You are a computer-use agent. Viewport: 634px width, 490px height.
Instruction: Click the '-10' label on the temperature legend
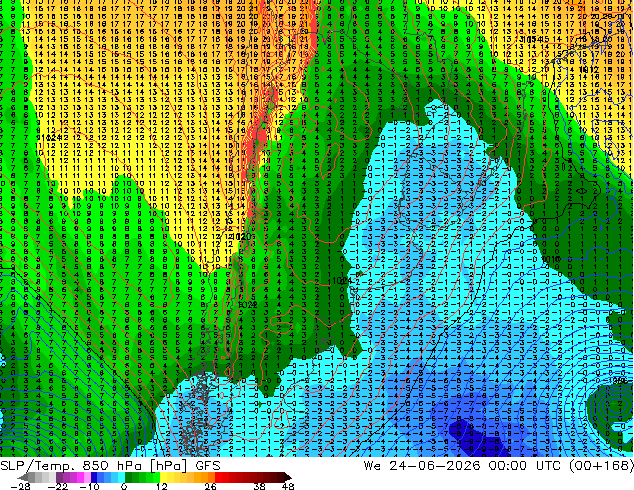pyautogui.click(x=89, y=486)
